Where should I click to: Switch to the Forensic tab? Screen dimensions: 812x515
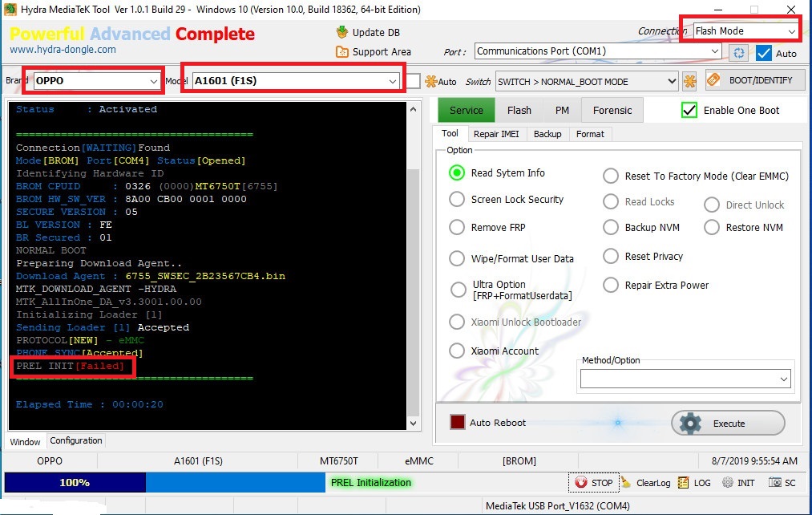[x=612, y=111]
